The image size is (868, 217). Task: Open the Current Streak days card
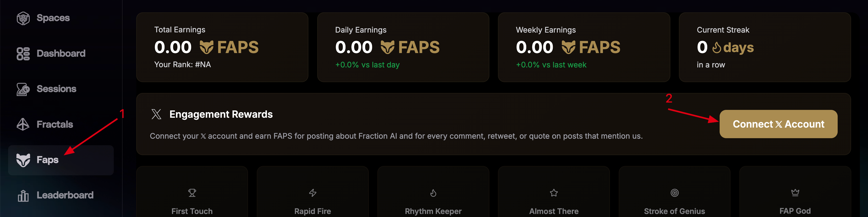click(765, 47)
